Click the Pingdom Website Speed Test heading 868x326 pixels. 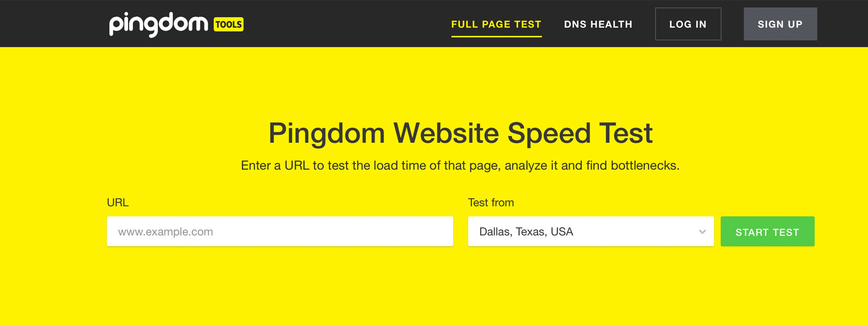click(461, 133)
